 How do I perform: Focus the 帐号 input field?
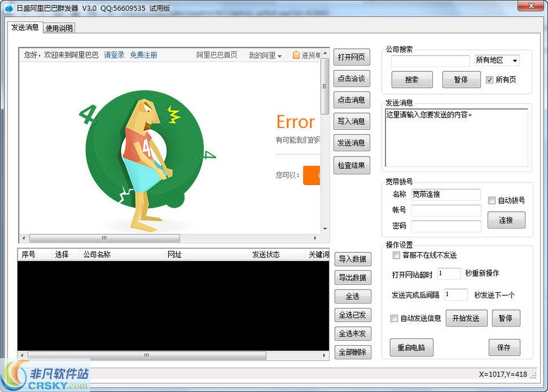[446, 211]
